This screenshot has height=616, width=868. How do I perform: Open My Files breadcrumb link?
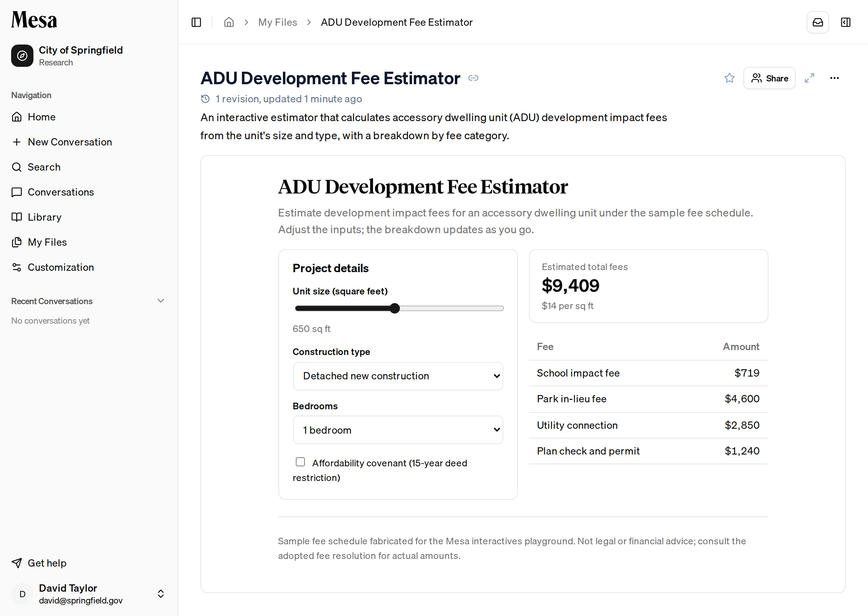coord(277,22)
